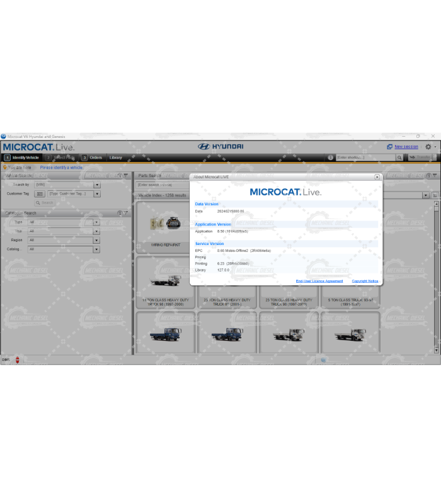This screenshot has height=504, width=441.
Task: Click the Customer Tag list icon
Action: 40,194
